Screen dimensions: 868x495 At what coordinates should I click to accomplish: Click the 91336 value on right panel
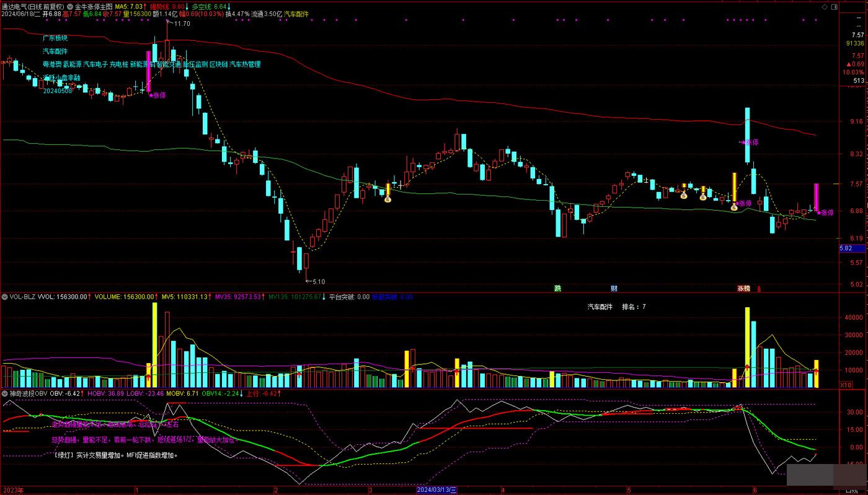855,44
